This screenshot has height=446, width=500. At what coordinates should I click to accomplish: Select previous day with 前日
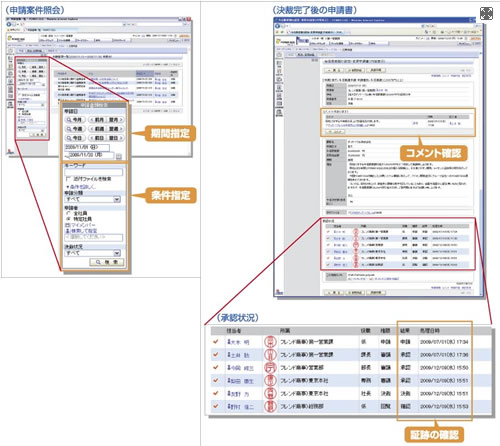[97, 138]
